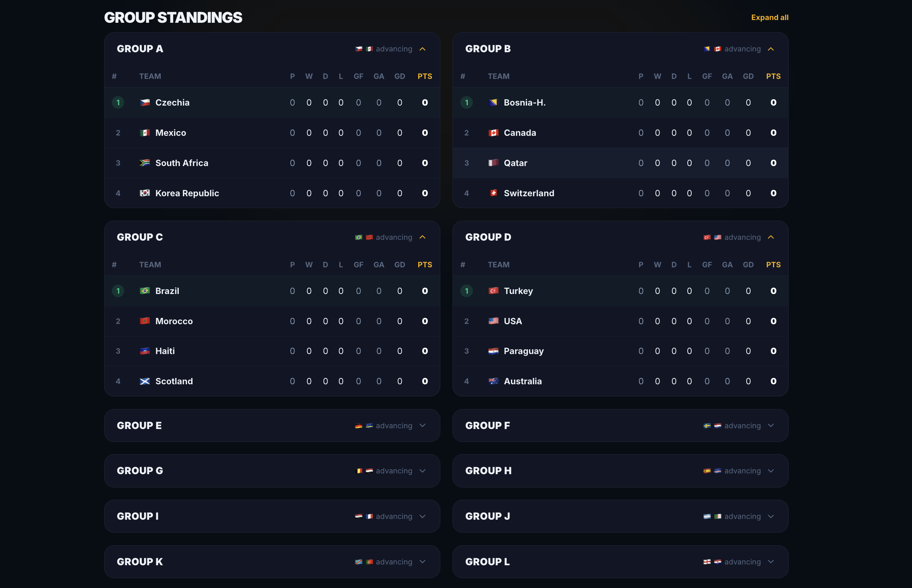Click the Canada flag in Group B table

pyautogui.click(x=493, y=133)
